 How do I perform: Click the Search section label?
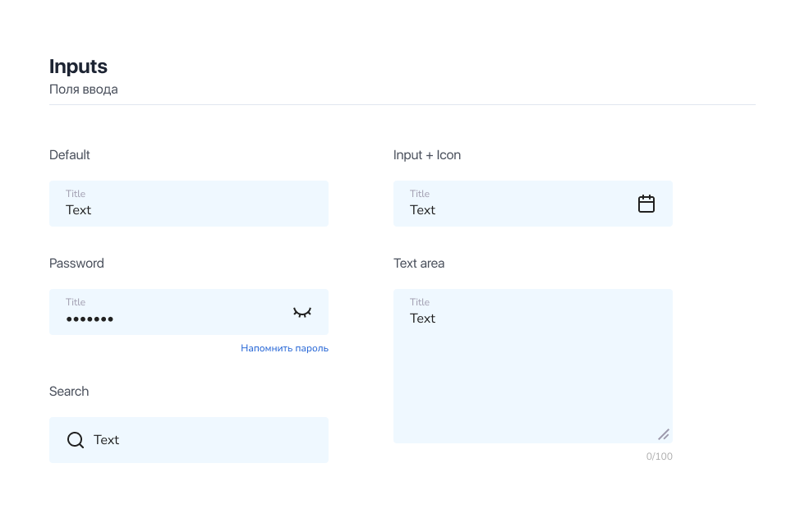coord(69,392)
